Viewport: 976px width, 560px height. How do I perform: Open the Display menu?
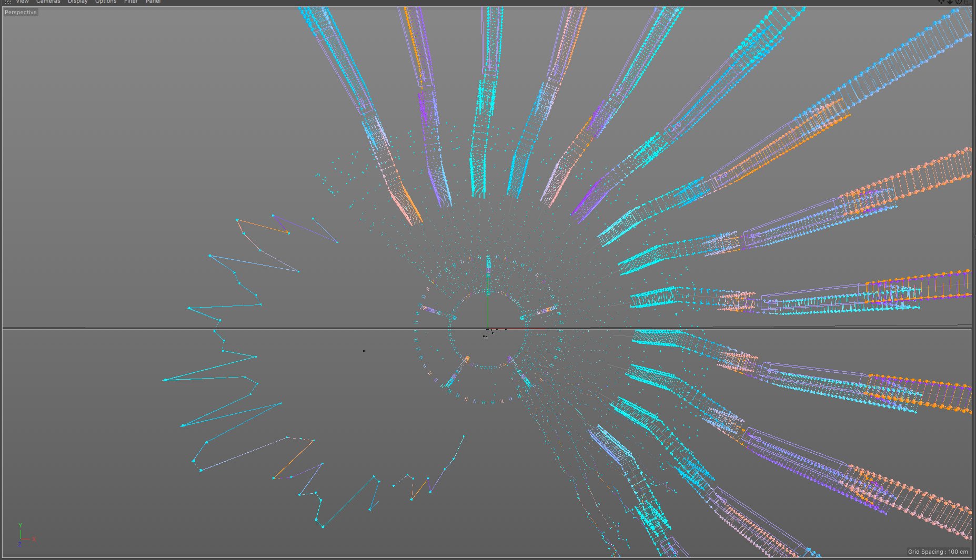tap(77, 2)
